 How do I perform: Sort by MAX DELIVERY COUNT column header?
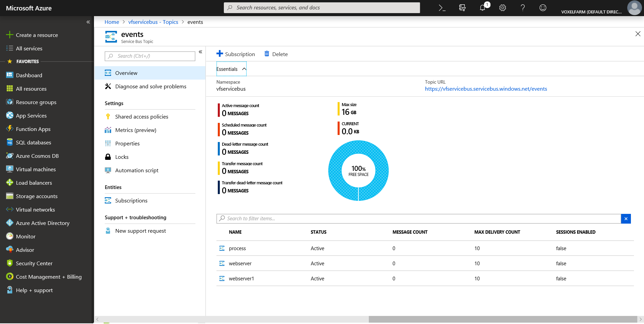click(497, 232)
